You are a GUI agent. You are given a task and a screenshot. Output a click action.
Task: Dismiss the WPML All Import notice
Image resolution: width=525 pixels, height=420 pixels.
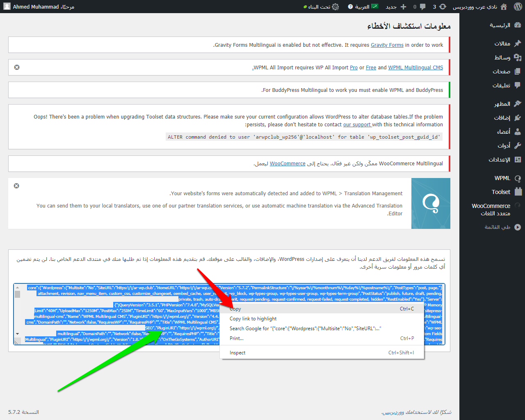click(17, 67)
